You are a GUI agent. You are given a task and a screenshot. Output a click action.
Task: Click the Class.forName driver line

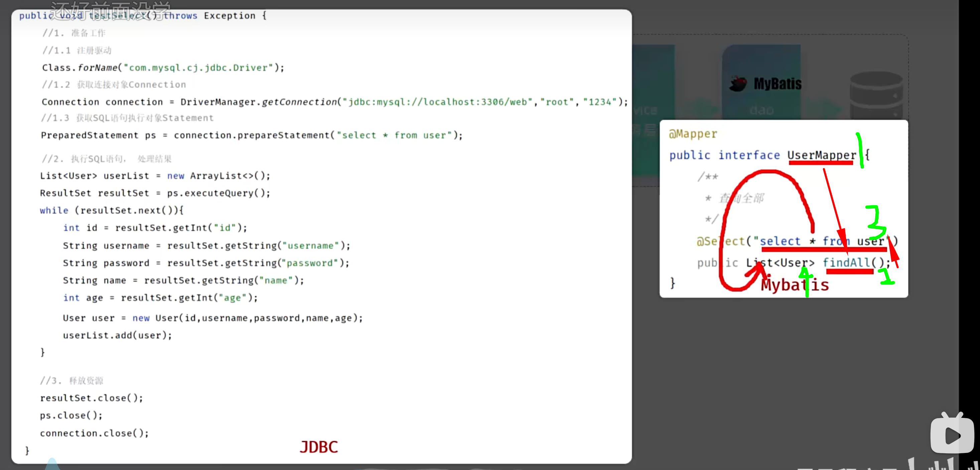[163, 68]
